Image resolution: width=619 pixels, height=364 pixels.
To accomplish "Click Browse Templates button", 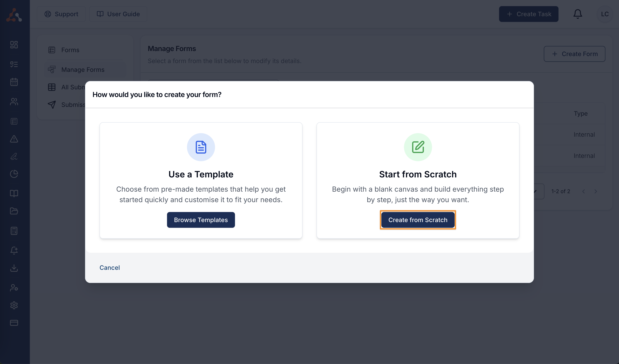I will pyautogui.click(x=201, y=220).
